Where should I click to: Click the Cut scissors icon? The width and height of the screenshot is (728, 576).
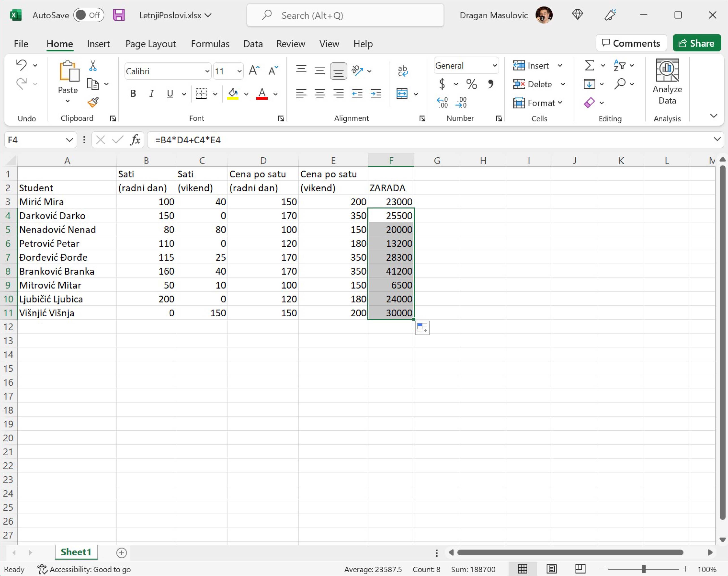click(x=93, y=65)
